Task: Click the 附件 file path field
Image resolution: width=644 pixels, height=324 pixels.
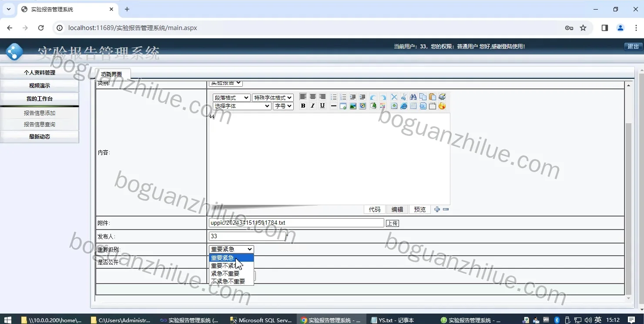Action: (x=296, y=223)
